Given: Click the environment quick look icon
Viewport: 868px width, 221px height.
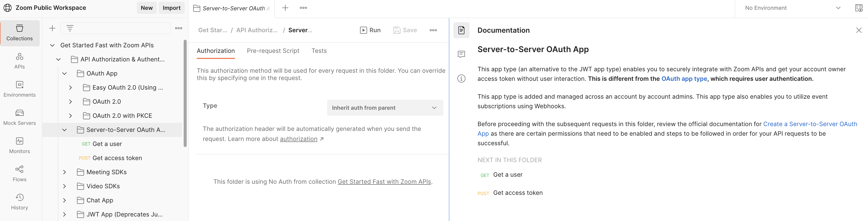Looking at the screenshot, I should pos(858,8).
